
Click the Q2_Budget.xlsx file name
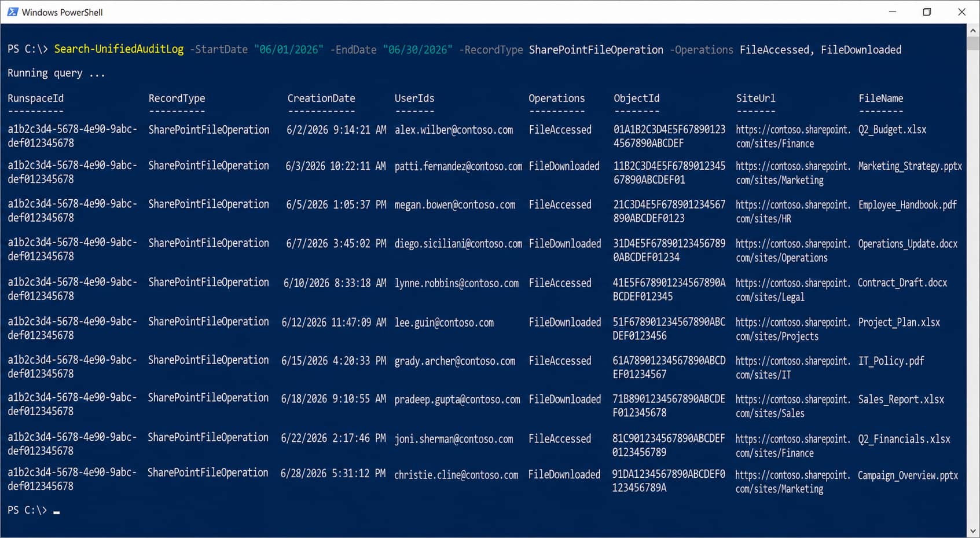pos(893,130)
